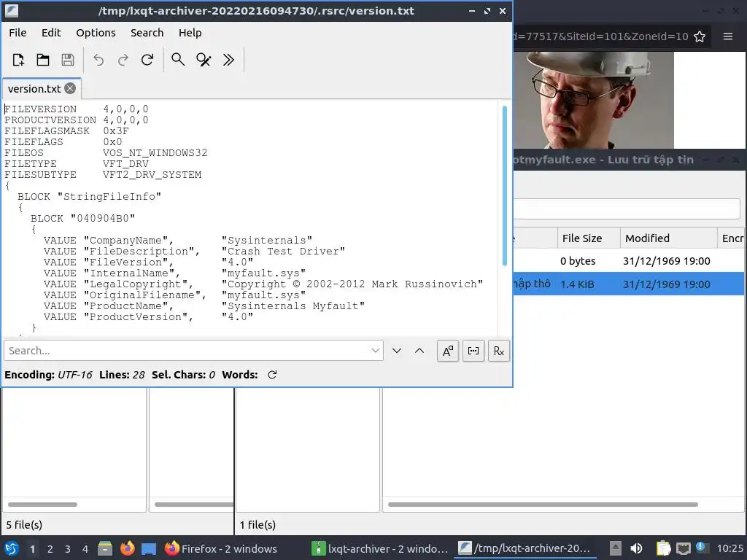Sort archiver list by Modified column
Image resolution: width=747 pixels, height=560 pixels.
coord(668,238)
